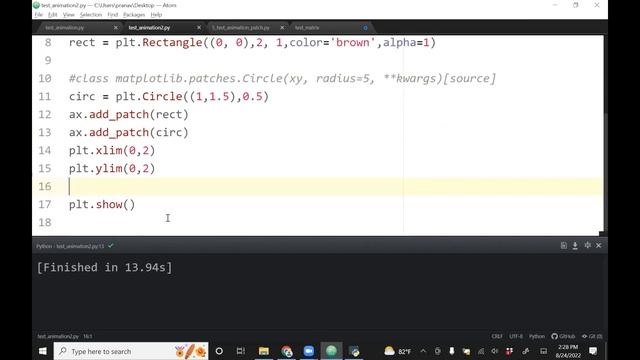Open the Help menu
Screen dimensions: 640x360
(156, 15)
